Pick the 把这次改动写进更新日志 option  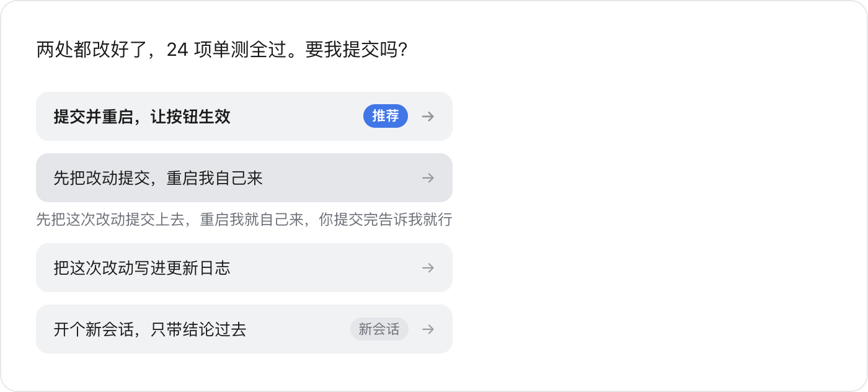[x=244, y=268]
